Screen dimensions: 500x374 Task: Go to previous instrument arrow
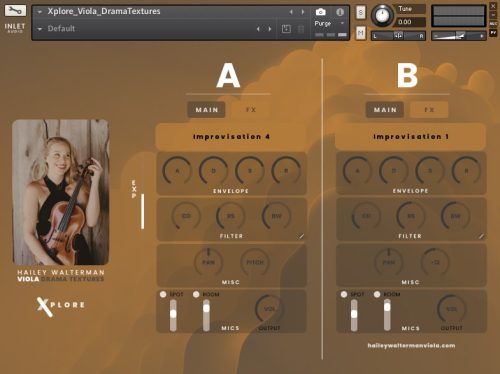[291, 12]
